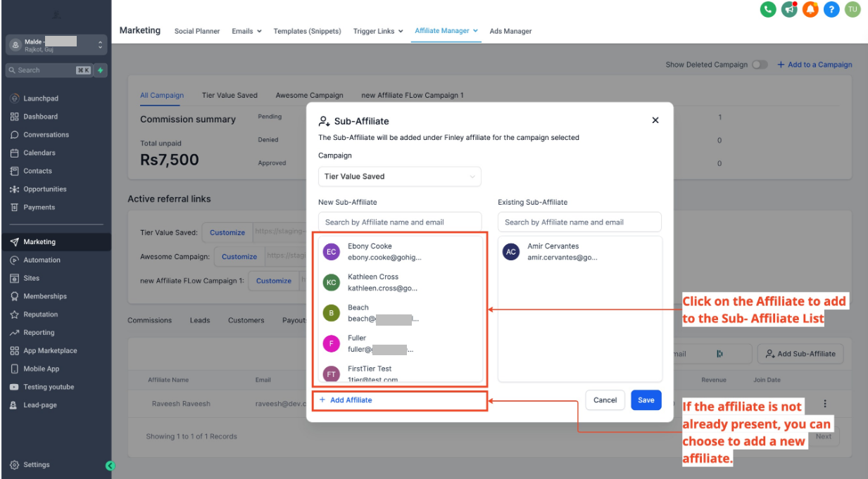Open the blue help question icon
Image resolution: width=868 pixels, height=479 pixels.
(x=831, y=9)
